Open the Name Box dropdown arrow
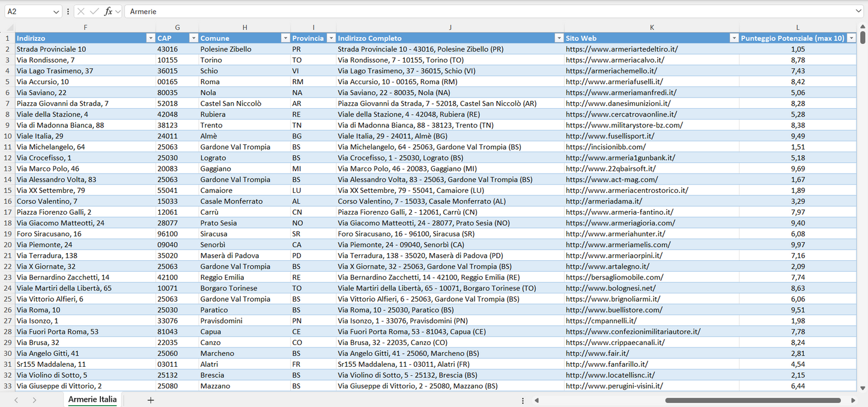The image size is (868, 407). click(x=56, y=11)
